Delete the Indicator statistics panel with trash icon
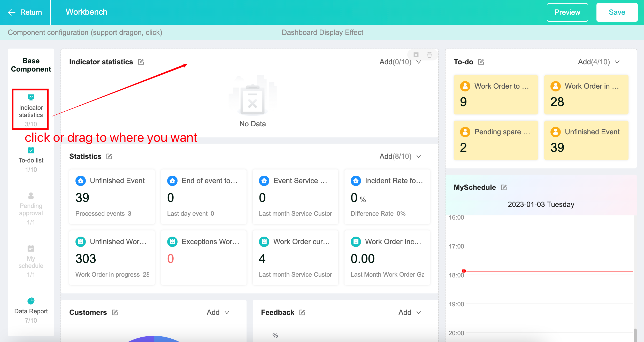Viewport: 644px width, 342px height. pyautogui.click(x=430, y=55)
